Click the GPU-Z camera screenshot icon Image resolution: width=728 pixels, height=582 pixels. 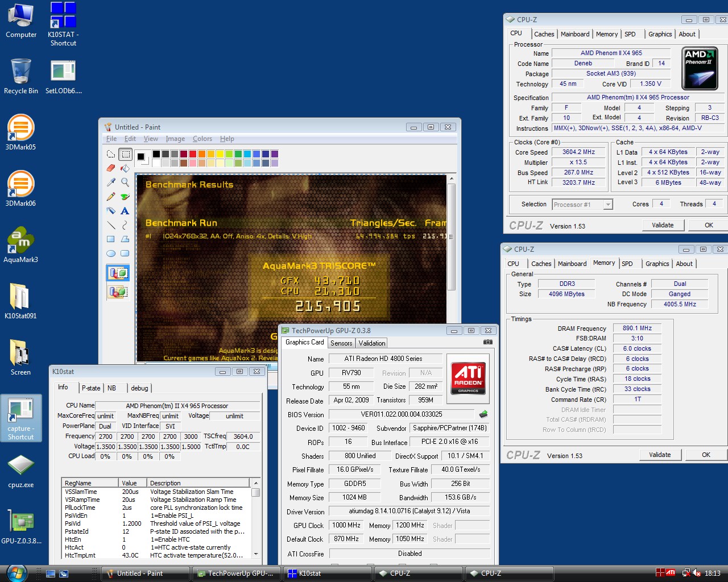pyautogui.click(x=487, y=342)
